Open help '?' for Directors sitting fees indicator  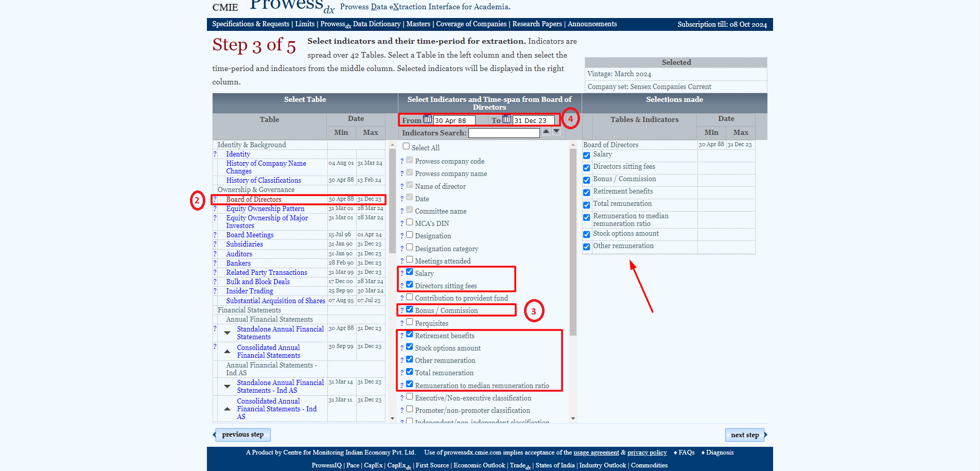(402, 286)
